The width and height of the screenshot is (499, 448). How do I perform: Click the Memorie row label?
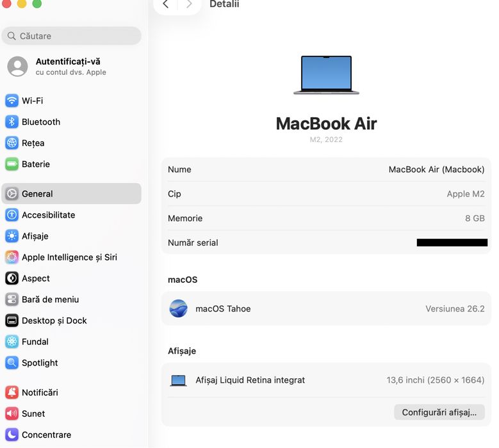(185, 218)
